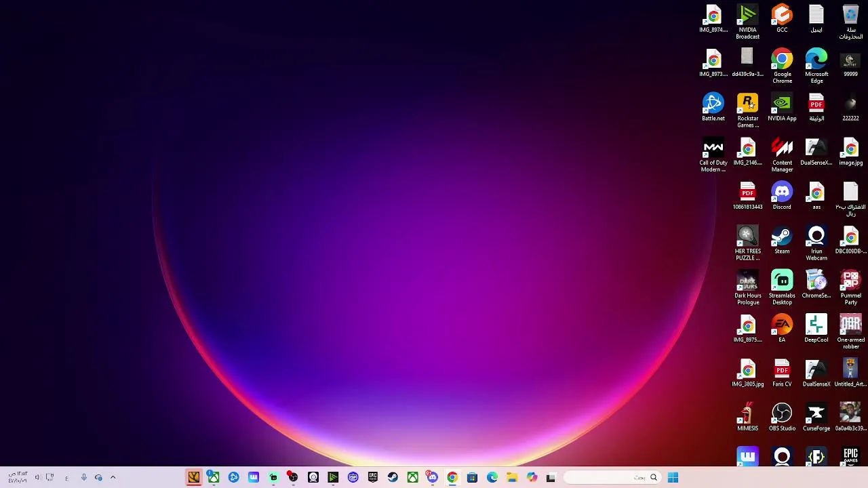Open Edge from the taskbar
Image resolution: width=868 pixels, height=488 pixels.
click(492, 477)
